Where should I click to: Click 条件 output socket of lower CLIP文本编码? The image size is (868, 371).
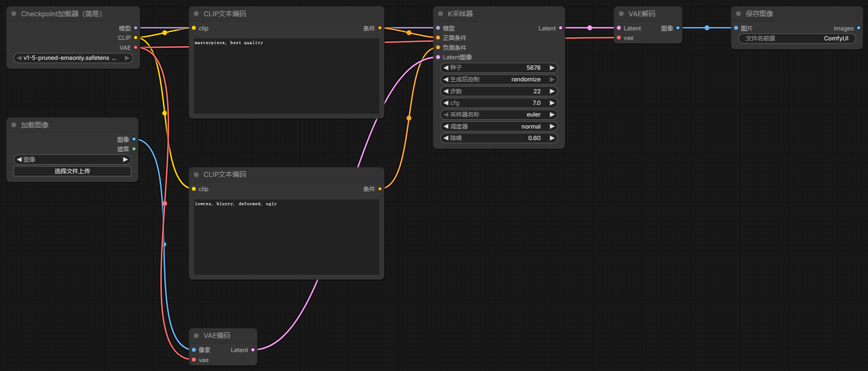pos(380,189)
